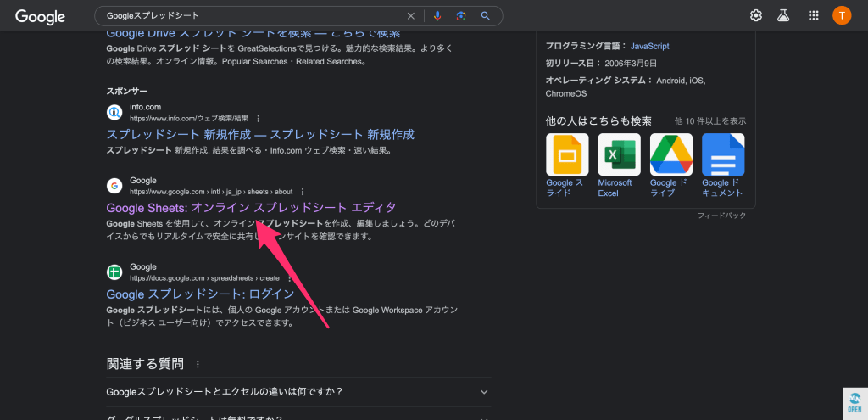Open Search Labs flask icon
The width and height of the screenshot is (868, 420).
(785, 15)
